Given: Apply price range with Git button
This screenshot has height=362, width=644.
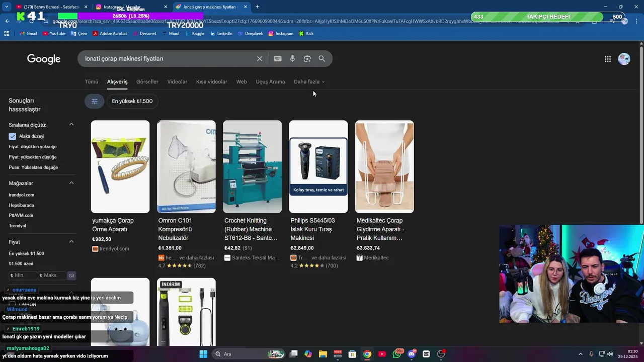Looking at the screenshot, I should coord(72,276).
